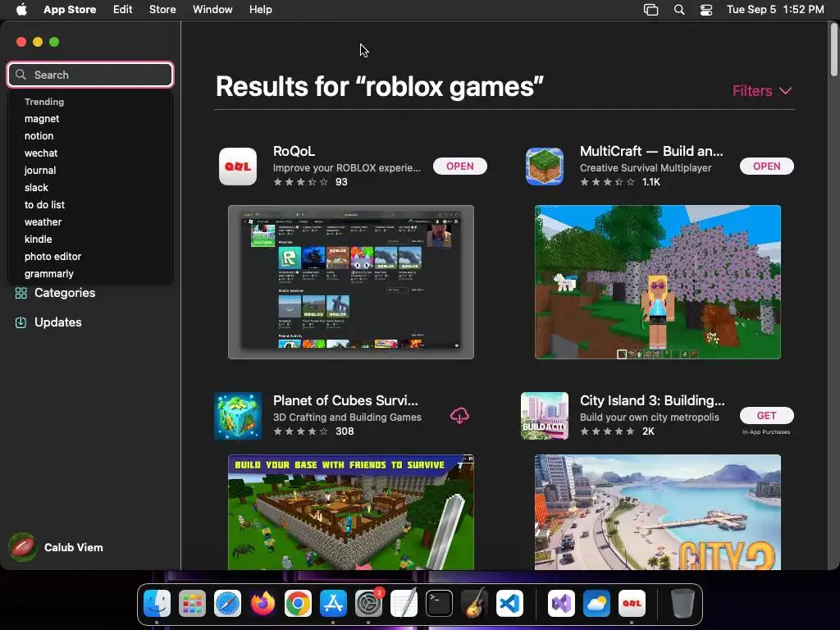View the RoQoL screenshot preview
This screenshot has height=630, width=840.
click(351, 282)
